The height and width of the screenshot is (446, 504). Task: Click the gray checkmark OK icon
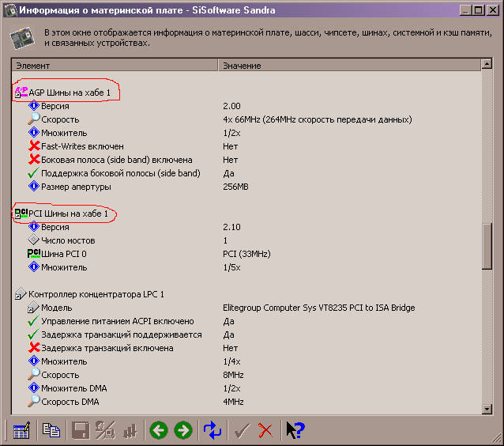click(243, 430)
